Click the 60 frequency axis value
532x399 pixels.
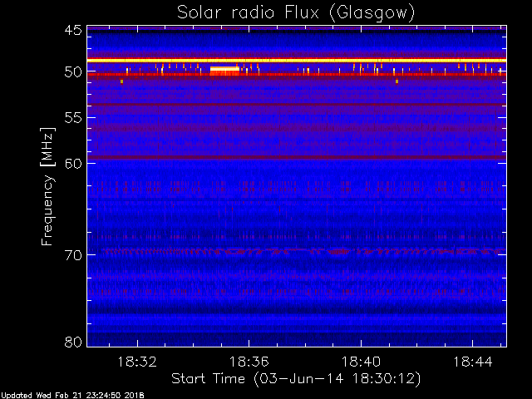pos(73,164)
